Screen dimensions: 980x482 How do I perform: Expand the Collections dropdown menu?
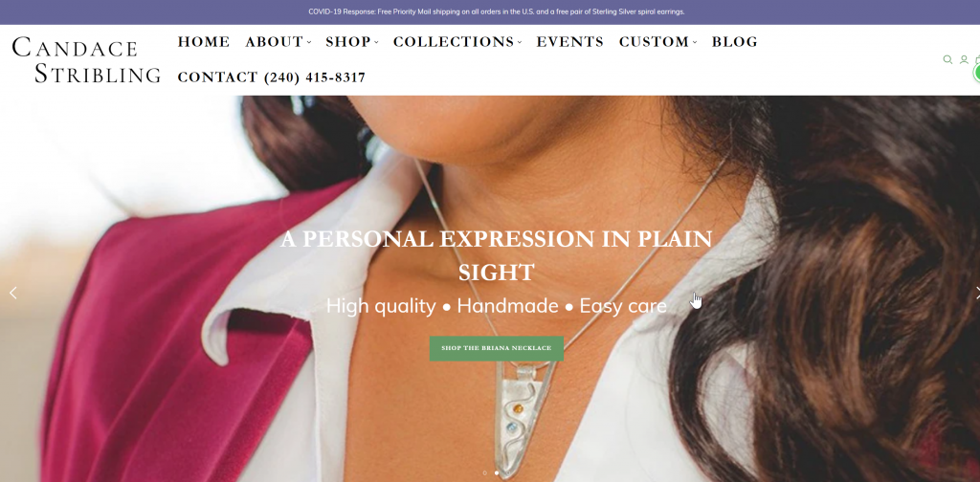(x=457, y=42)
